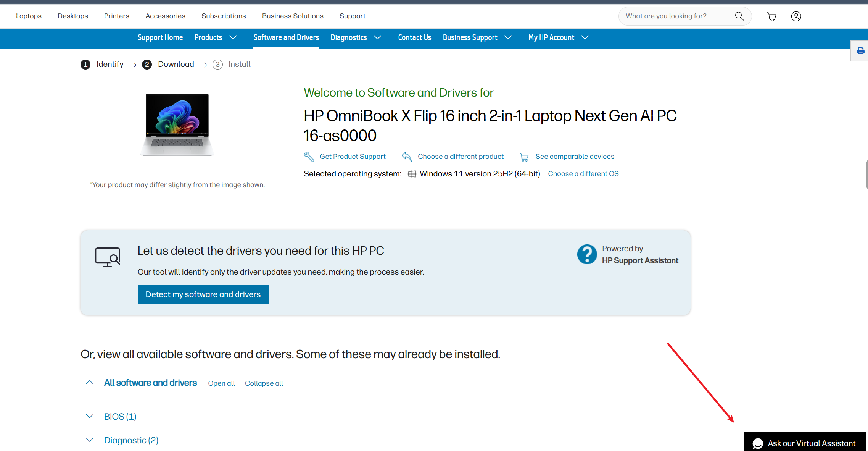Click the back arrow icon beside Choose a different product
This screenshot has width=868, height=451.
(x=407, y=157)
